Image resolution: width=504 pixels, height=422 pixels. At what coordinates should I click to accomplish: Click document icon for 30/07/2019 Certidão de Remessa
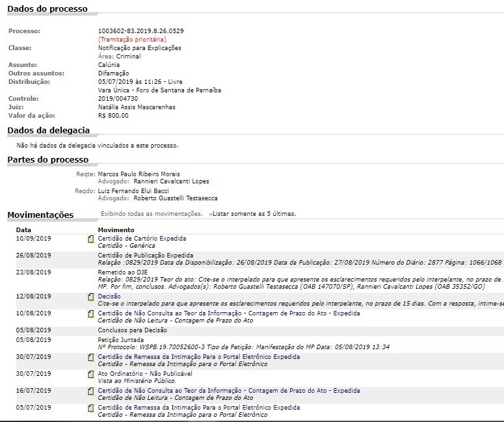91,358
